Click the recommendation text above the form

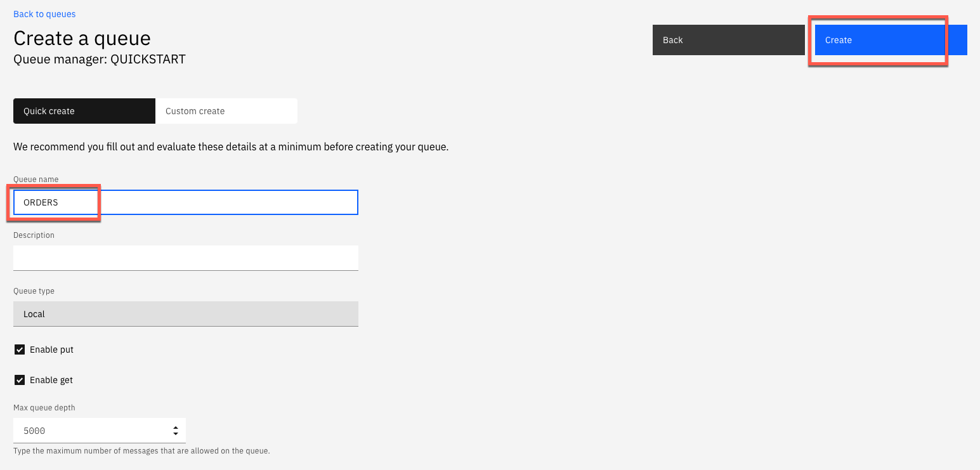point(230,146)
